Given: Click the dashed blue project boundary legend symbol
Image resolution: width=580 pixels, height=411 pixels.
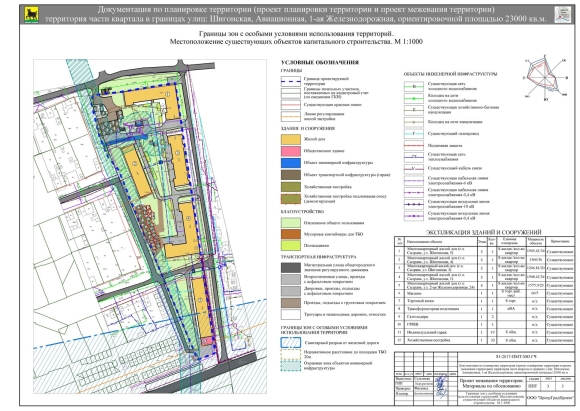Looking at the screenshot, I should point(290,81).
